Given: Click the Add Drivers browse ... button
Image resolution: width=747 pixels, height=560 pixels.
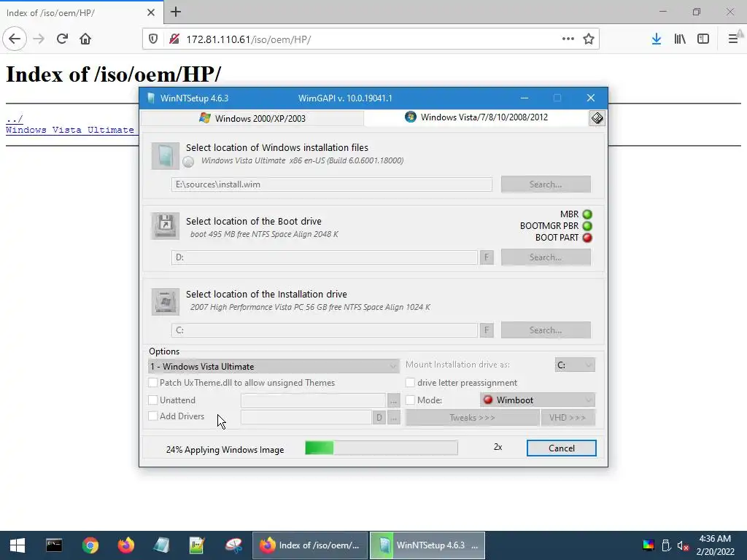Looking at the screenshot, I should 393,418.
